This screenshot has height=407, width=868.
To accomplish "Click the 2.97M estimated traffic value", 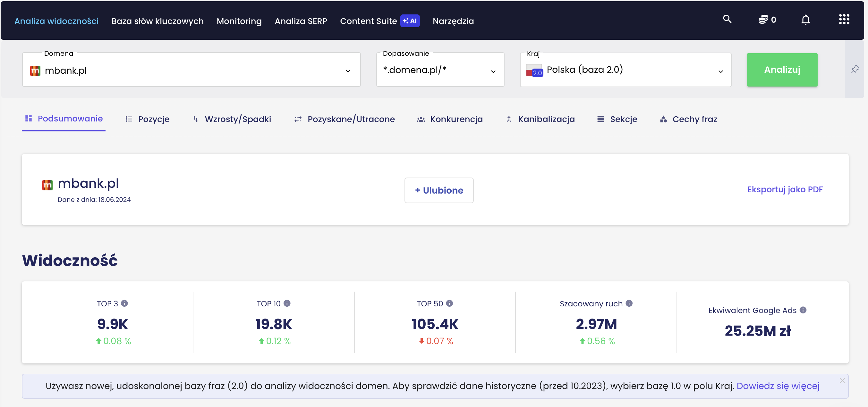I will click(x=596, y=324).
